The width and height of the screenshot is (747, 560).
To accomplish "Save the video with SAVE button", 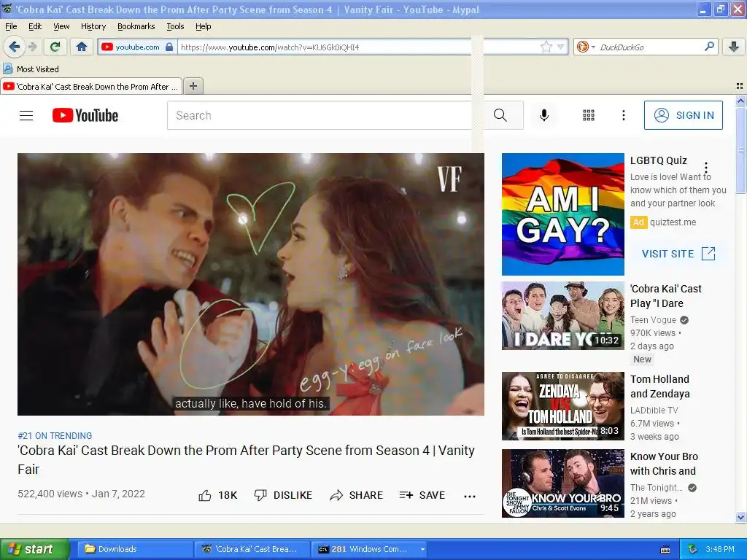I will pyautogui.click(x=422, y=495).
